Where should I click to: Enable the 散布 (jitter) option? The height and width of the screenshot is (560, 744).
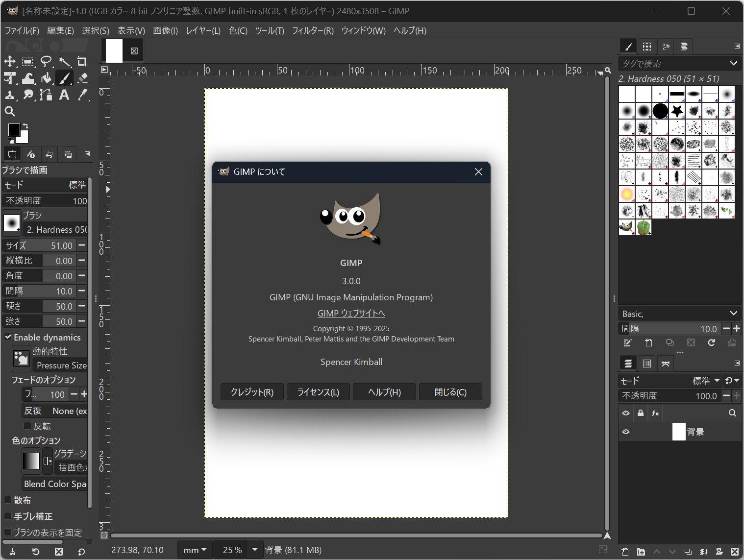pyautogui.click(x=8, y=500)
